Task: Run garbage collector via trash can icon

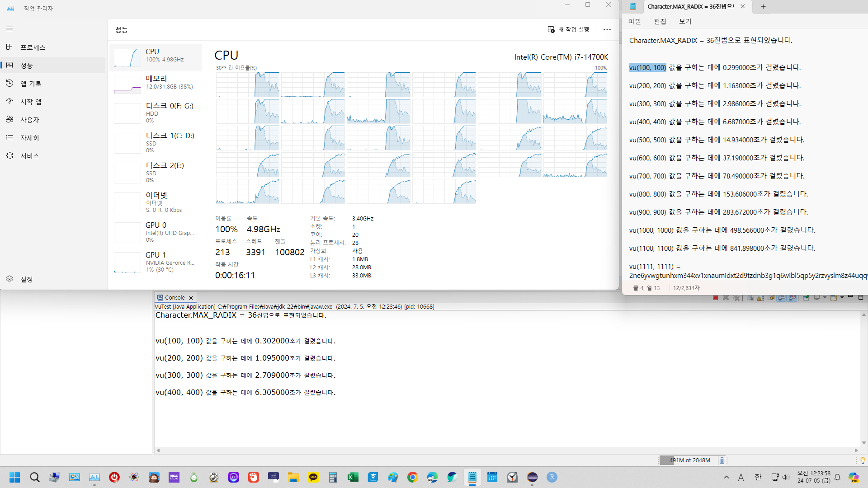Action: point(722,460)
